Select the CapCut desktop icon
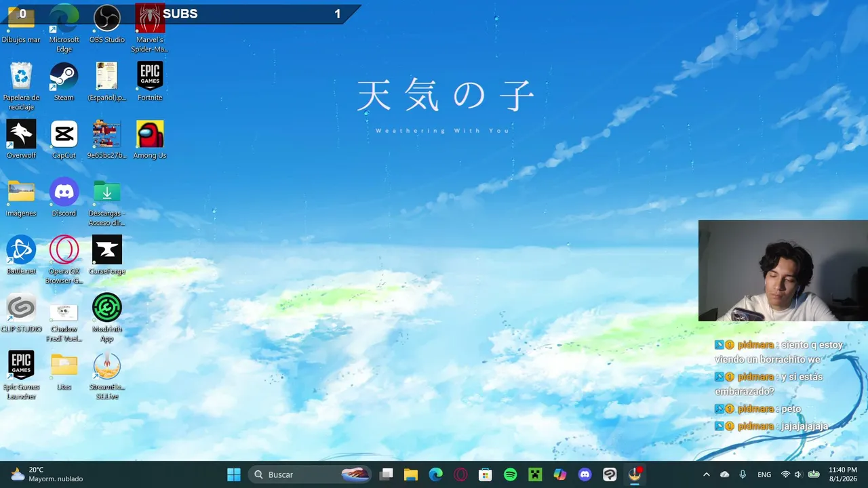868x488 pixels. pos(64,140)
